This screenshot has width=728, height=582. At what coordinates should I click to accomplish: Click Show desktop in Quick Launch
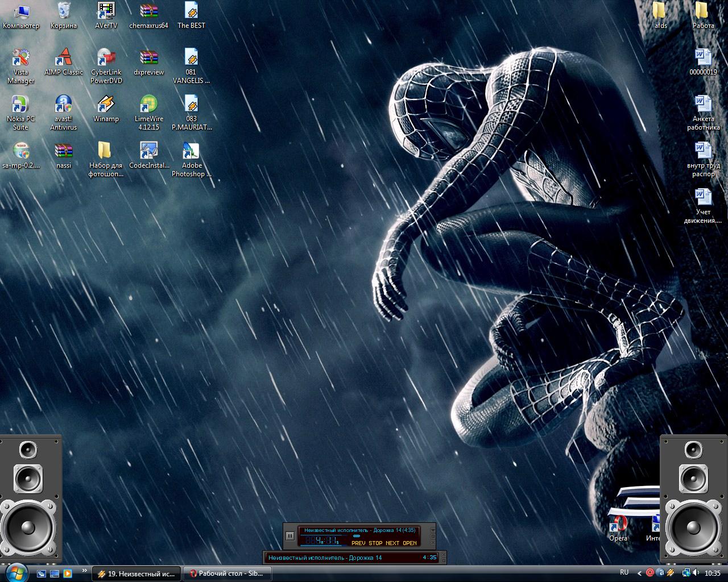point(55,573)
